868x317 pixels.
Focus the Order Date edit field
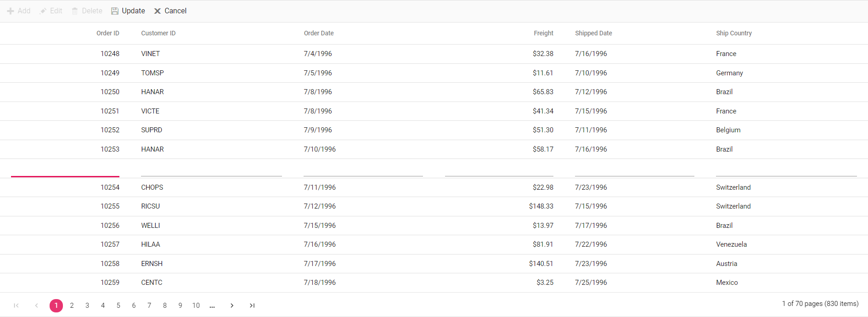click(363, 169)
